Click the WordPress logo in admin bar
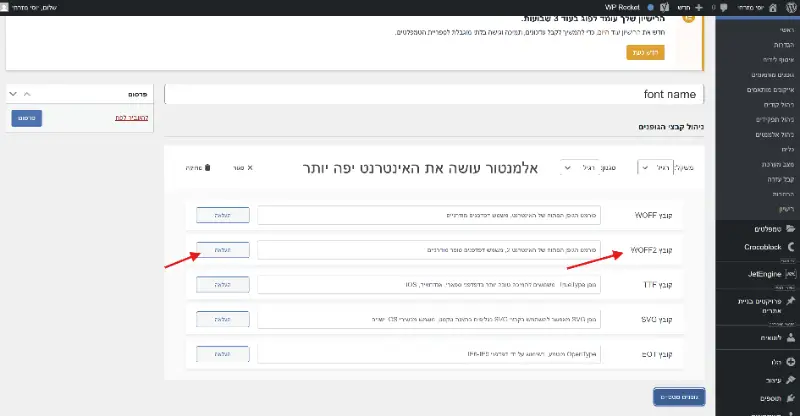This screenshot has height=416, width=800. point(788,7)
